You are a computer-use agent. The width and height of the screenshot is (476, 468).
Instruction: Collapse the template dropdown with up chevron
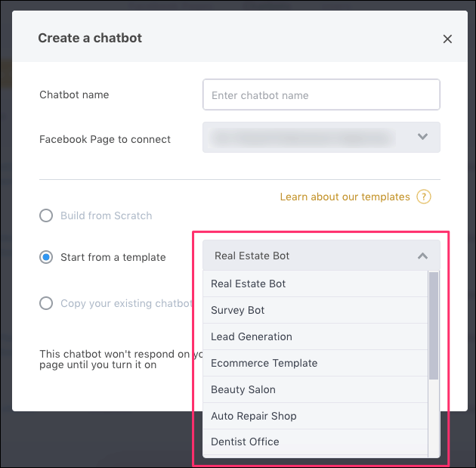[422, 256]
